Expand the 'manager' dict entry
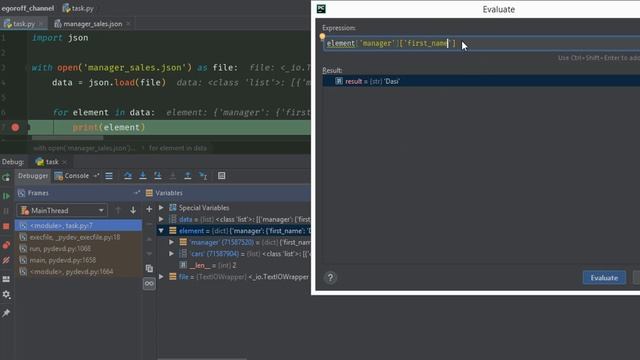Image resolution: width=640 pixels, height=360 pixels. click(x=172, y=242)
